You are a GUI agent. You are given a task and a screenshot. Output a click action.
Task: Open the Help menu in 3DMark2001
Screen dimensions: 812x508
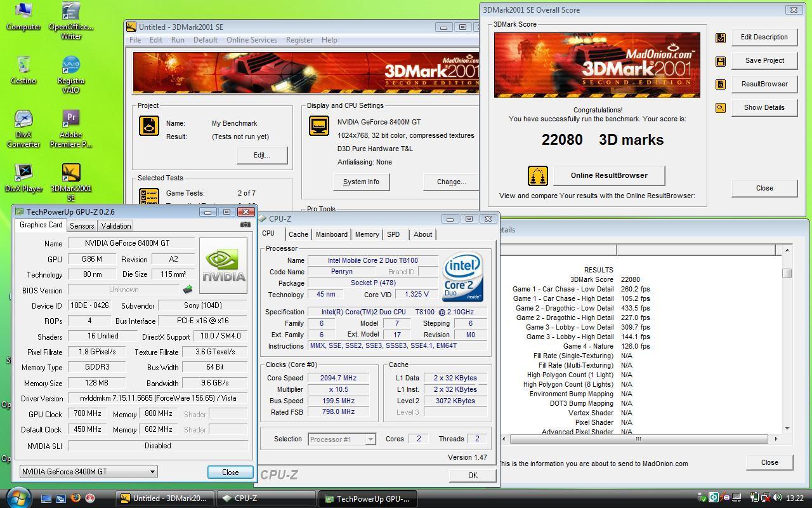(329, 40)
